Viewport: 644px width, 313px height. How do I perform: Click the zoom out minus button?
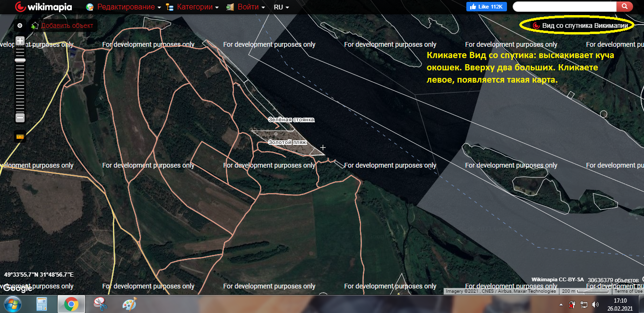pyautogui.click(x=20, y=118)
